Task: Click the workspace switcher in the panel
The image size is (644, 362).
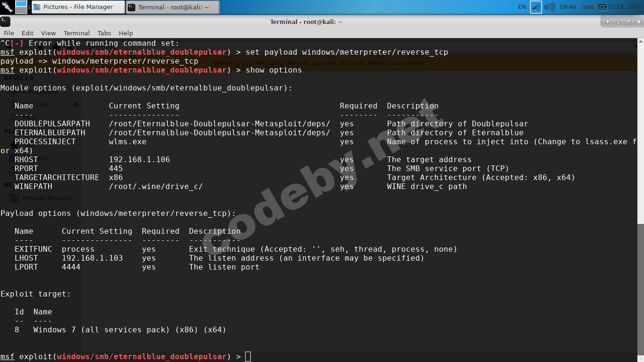Action: [21, 7]
